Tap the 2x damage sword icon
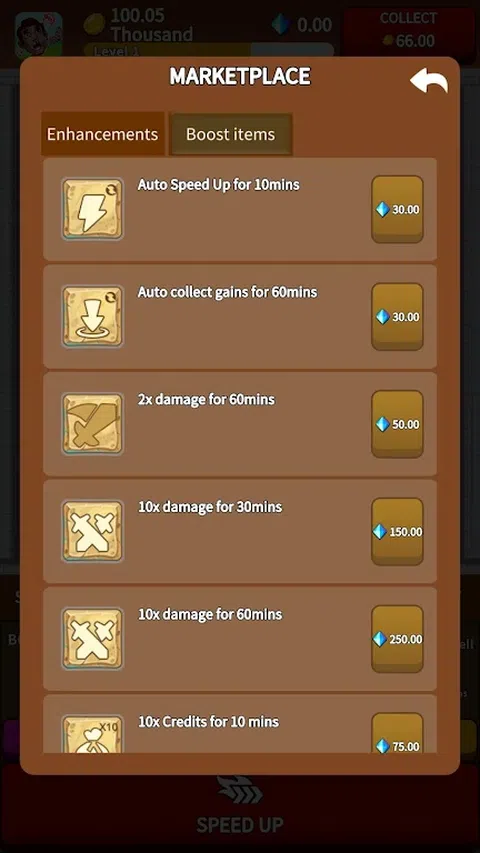This screenshot has height=853, width=480. click(x=92, y=424)
